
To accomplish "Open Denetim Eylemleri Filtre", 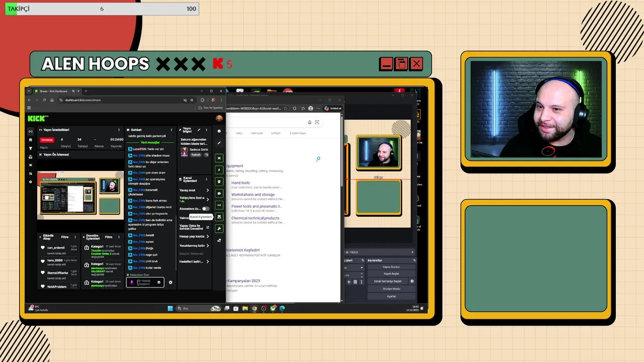I will pyautogui.click(x=109, y=237).
